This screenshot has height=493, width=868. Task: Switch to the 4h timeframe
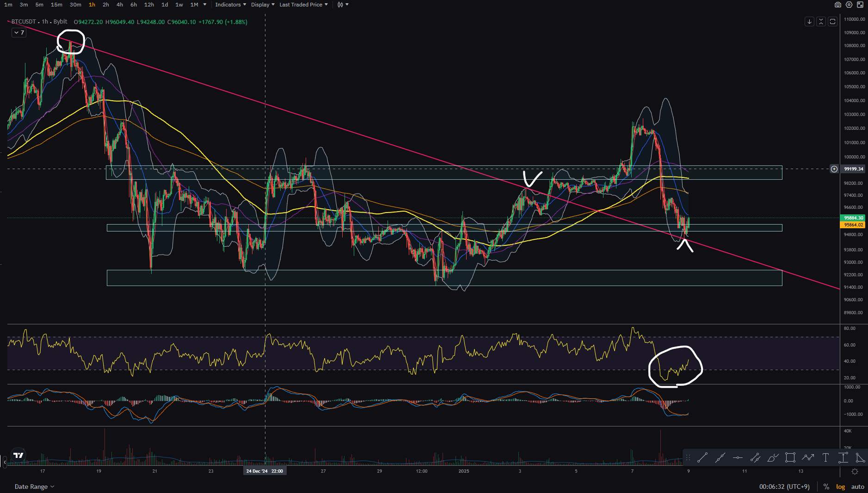click(x=120, y=5)
